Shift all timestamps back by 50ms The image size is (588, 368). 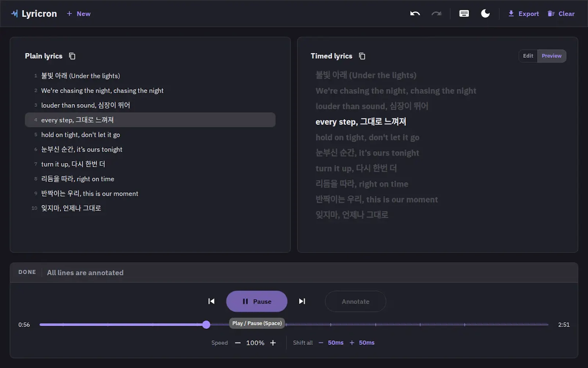pos(331,343)
